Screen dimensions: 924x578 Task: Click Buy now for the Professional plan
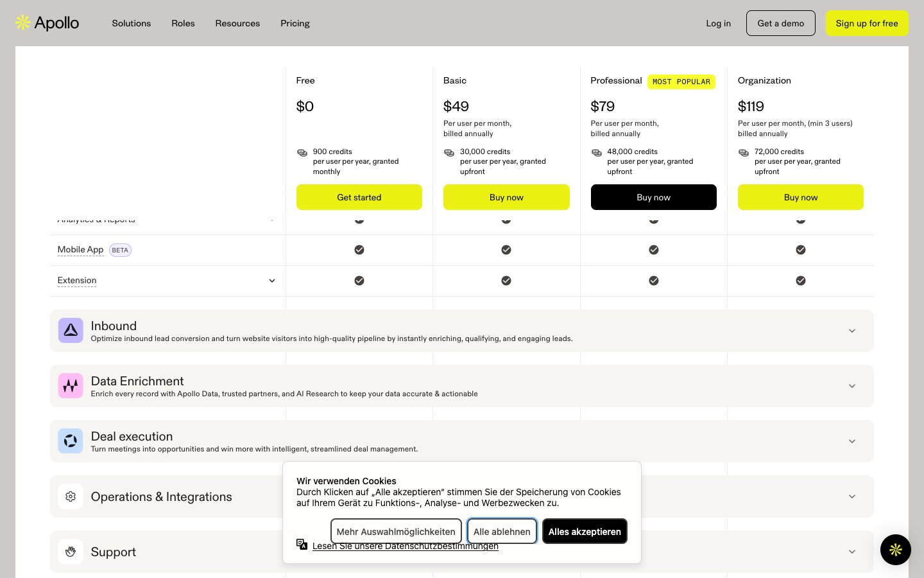(x=653, y=197)
